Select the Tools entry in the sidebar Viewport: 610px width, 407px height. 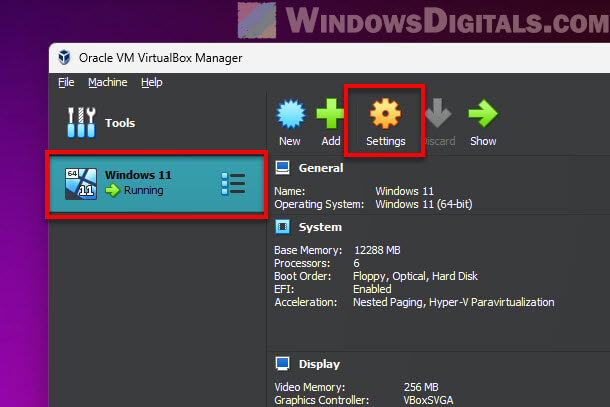(101, 123)
